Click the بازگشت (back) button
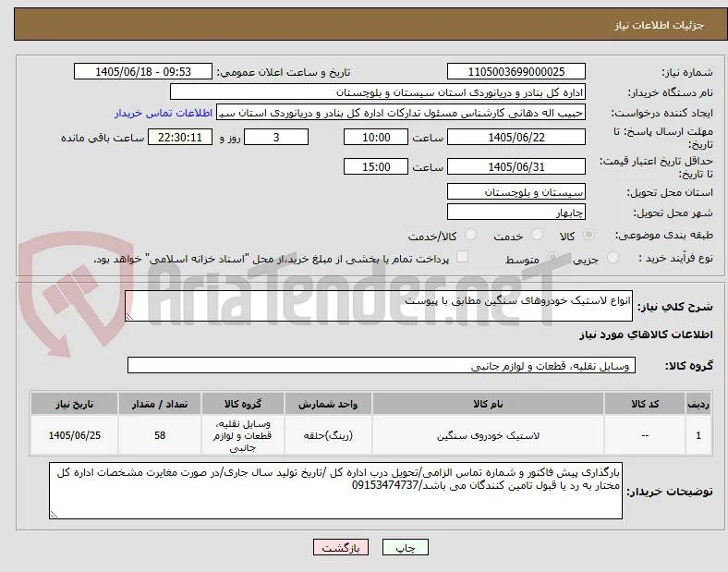This screenshot has height=572, width=728. point(341,547)
